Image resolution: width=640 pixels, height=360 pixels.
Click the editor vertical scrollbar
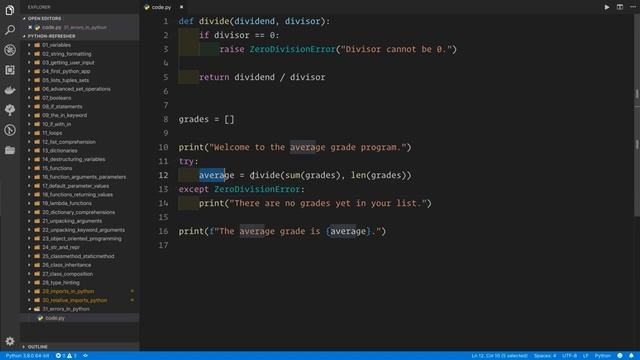tap(637, 114)
